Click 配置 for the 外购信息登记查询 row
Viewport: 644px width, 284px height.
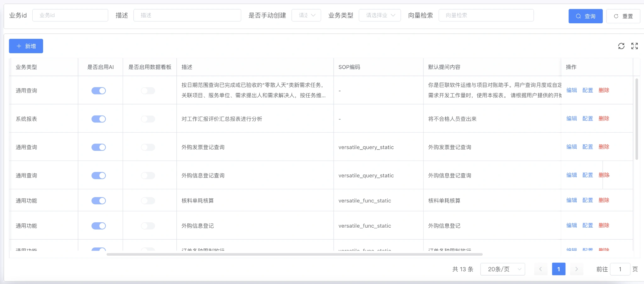pos(588,175)
